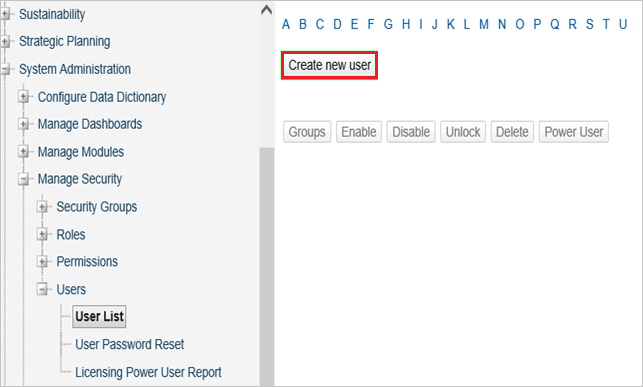Filter users by letter P
Screen dimensions: 643x387
537,25
